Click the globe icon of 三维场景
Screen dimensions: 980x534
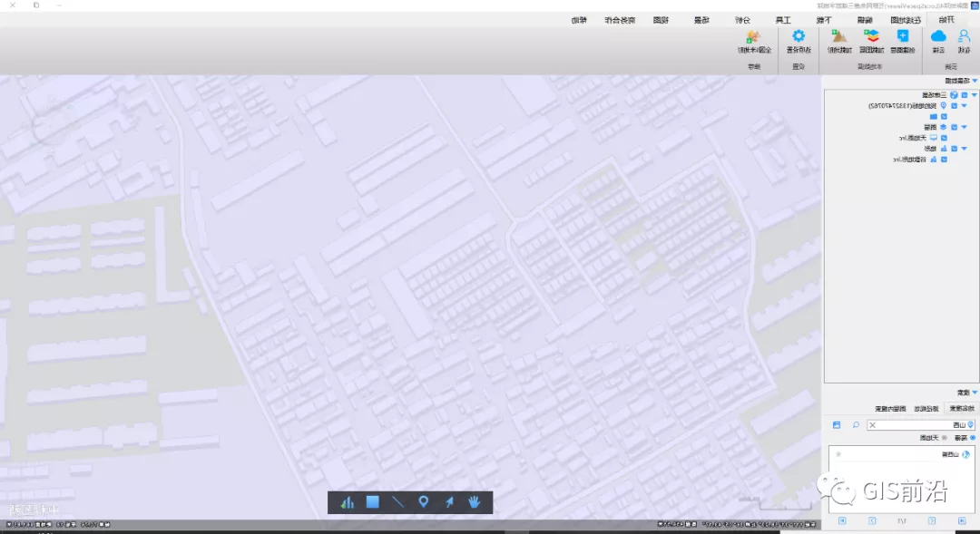(x=955, y=95)
